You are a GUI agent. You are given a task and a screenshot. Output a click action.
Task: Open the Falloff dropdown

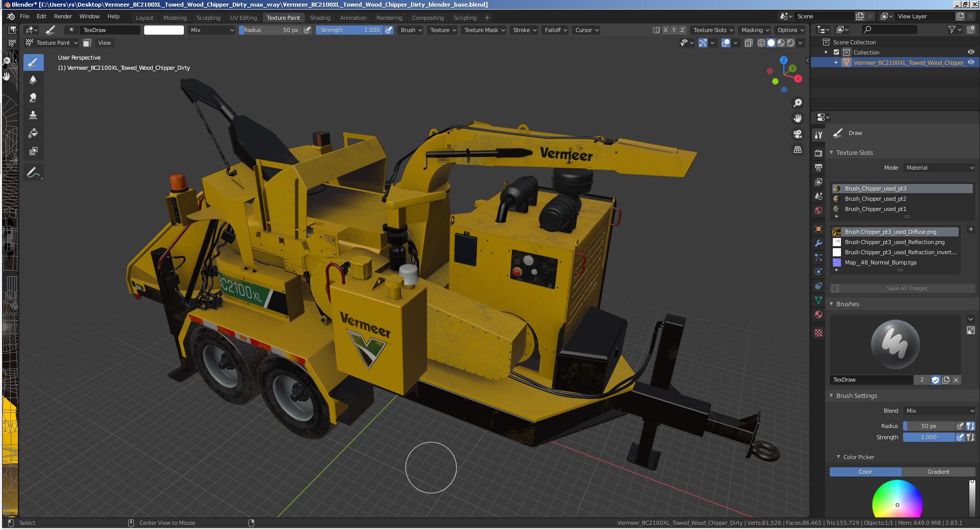pyautogui.click(x=556, y=30)
